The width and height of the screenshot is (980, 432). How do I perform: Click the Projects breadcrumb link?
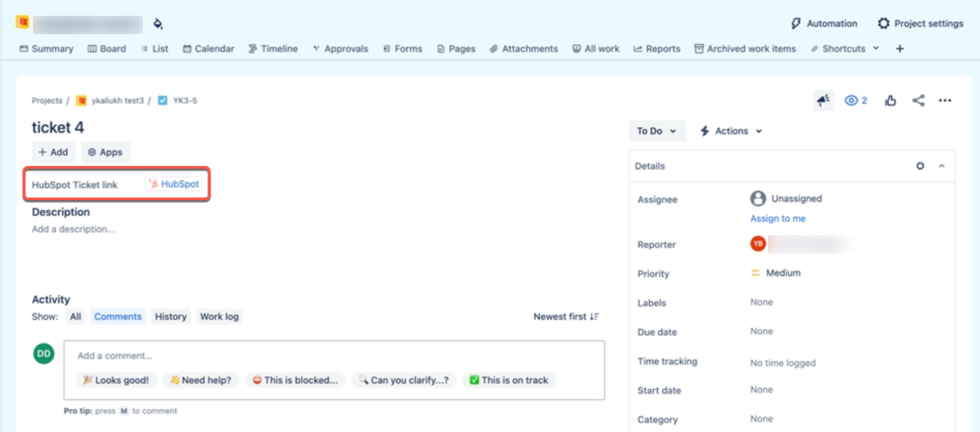[x=47, y=101]
